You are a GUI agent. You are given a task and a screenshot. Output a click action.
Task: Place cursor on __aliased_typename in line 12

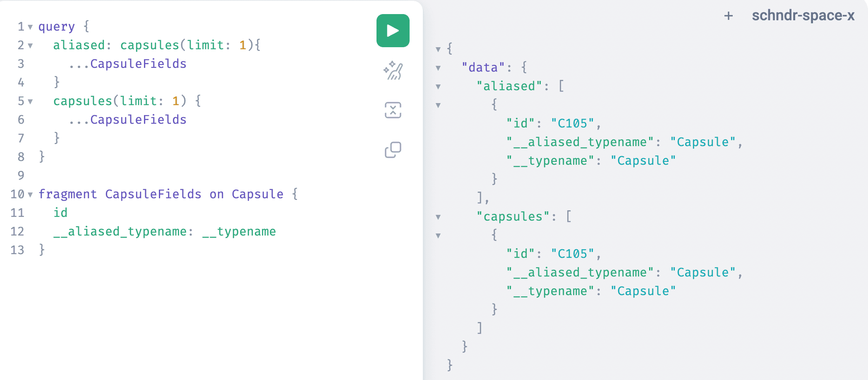120,231
